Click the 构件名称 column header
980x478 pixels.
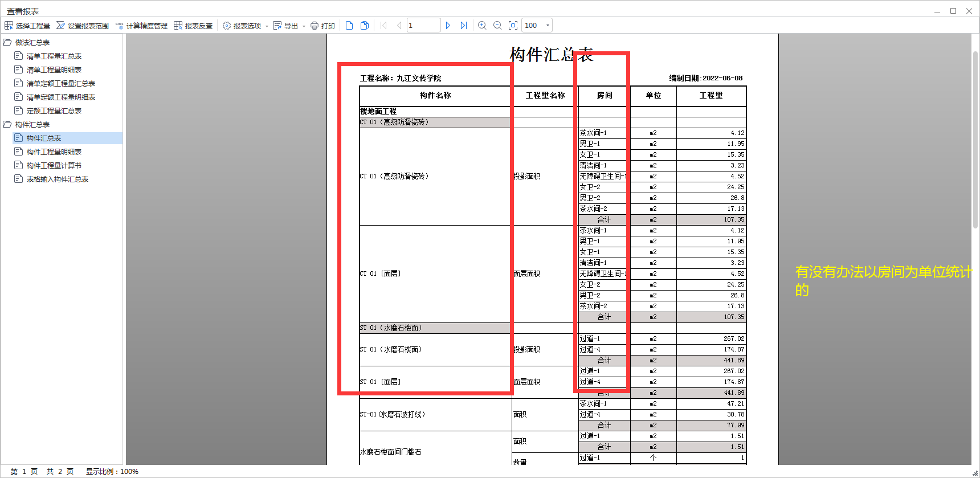click(435, 96)
